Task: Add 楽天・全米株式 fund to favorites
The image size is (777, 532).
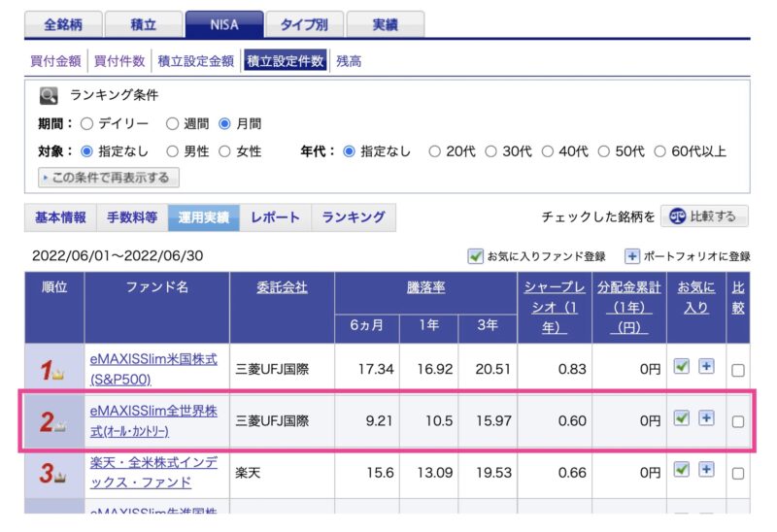Action: pos(682,469)
